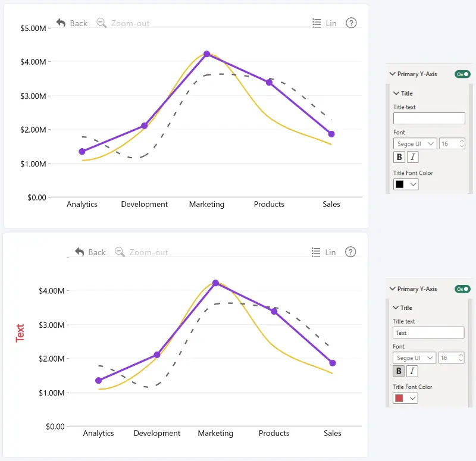Open the black Title Font Color picker
The image size is (476, 461).
click(x=406, y=184)
